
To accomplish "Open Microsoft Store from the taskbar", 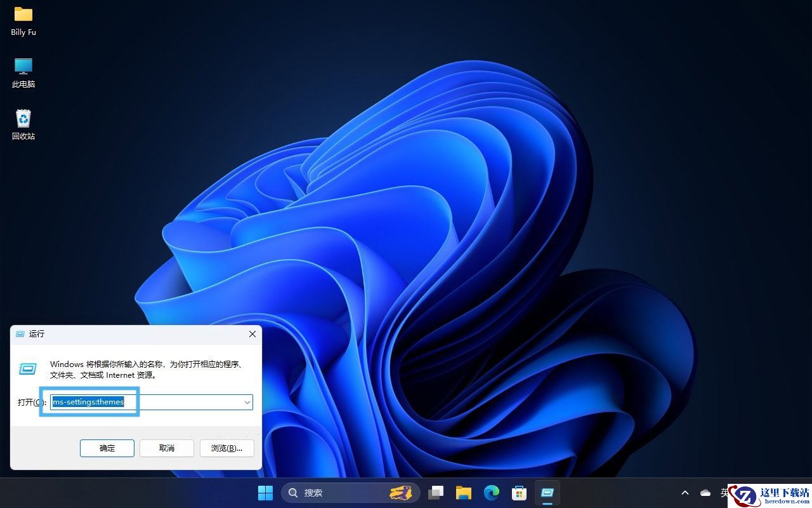I will tap(520, 492).
